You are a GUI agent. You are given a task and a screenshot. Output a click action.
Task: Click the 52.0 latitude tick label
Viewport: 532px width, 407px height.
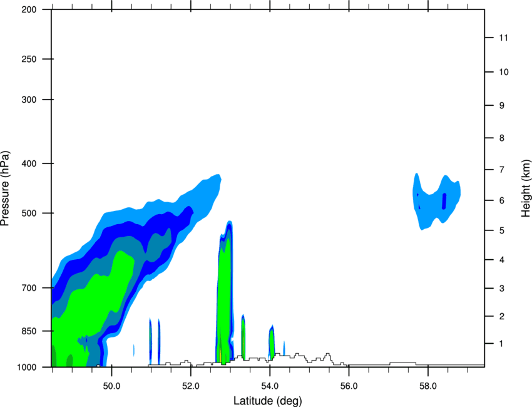(191, 386)
